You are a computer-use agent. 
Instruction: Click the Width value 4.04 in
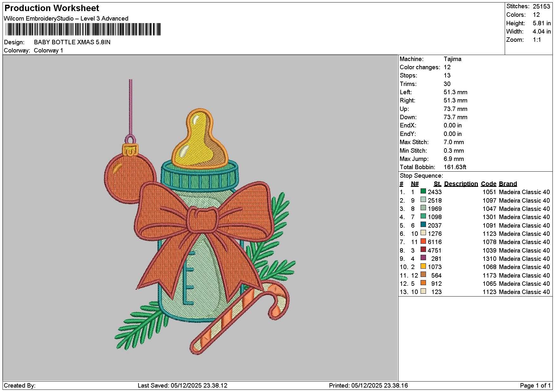pyautogui.click(x=542, y=31)
